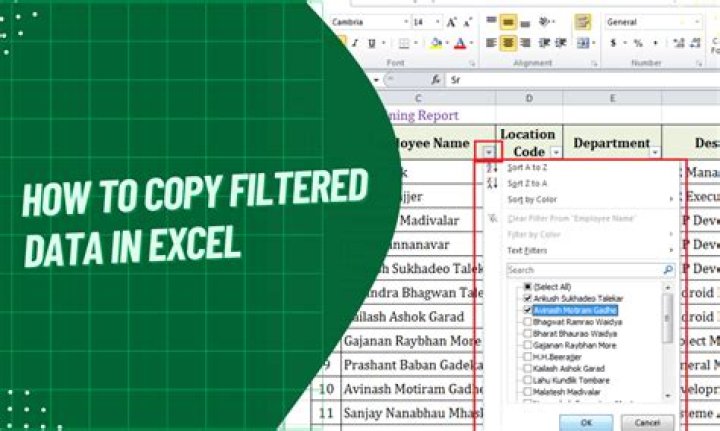Viewport: 720px width, 431px height.
Task: Click OK in filter menu
Action: (586, 423)
